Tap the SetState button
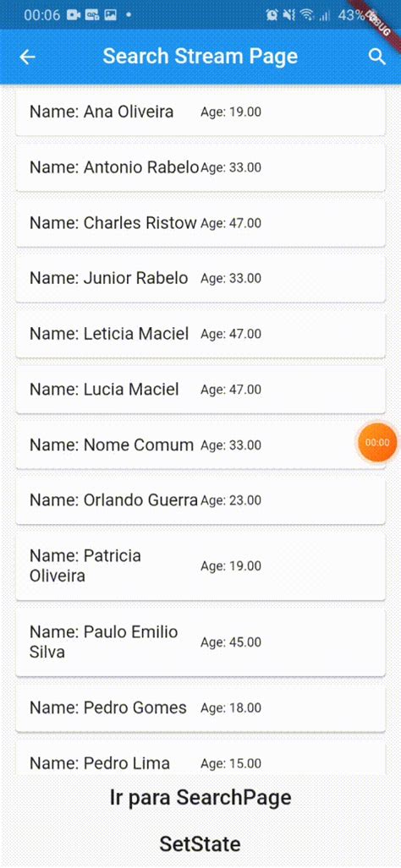The width and height of the screenshot is (401, 868). (x=200, y=844)
